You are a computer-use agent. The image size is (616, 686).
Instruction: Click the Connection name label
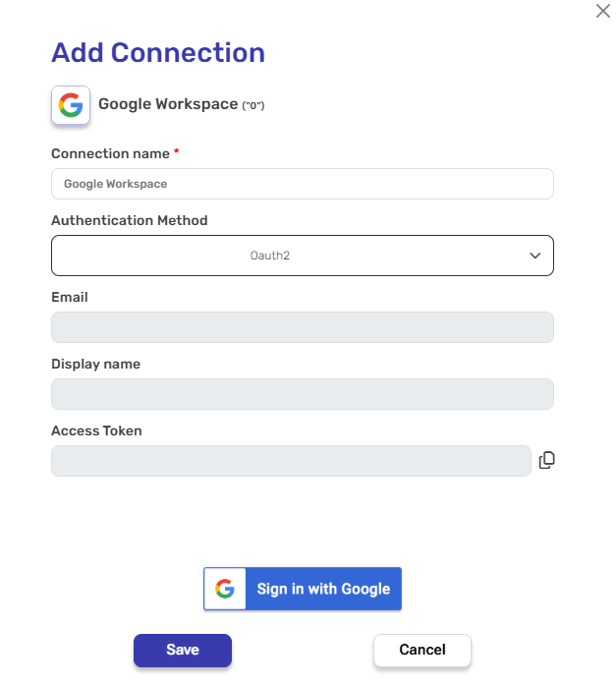(x=110, y=153)
